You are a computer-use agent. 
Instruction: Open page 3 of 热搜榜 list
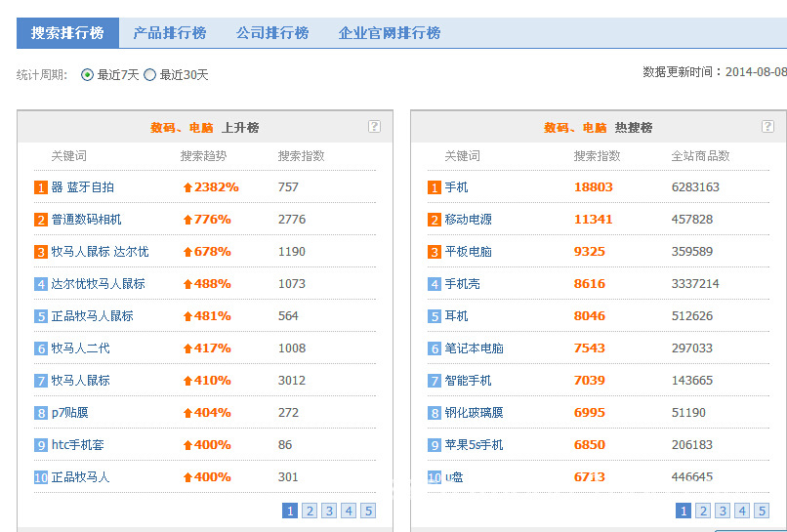coord(723,511)
